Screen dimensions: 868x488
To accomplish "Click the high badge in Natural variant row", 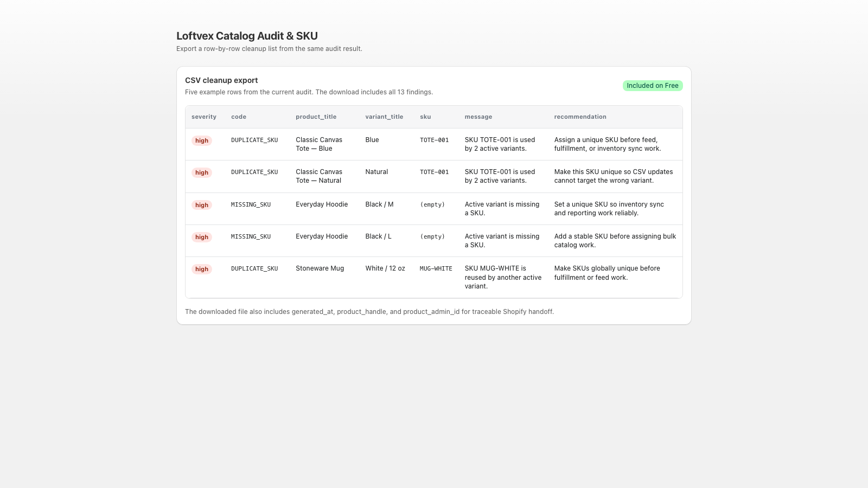I will coord(202,172).
